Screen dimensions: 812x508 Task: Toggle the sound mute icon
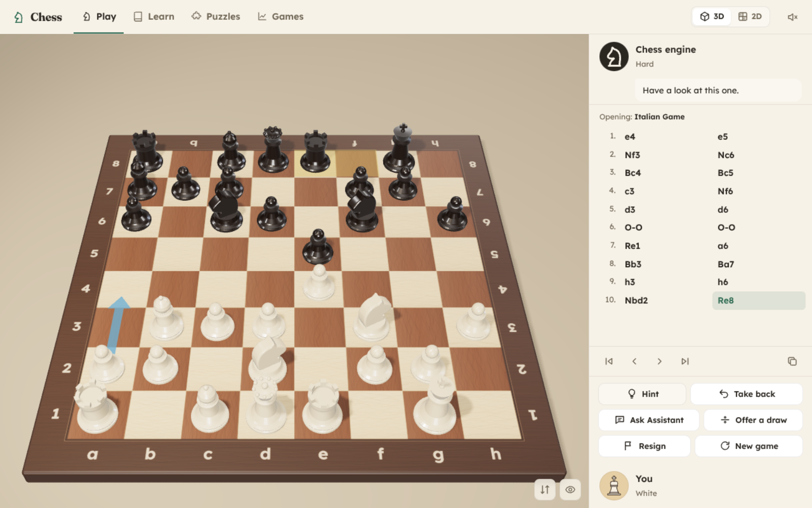click(x=792, y=17)
